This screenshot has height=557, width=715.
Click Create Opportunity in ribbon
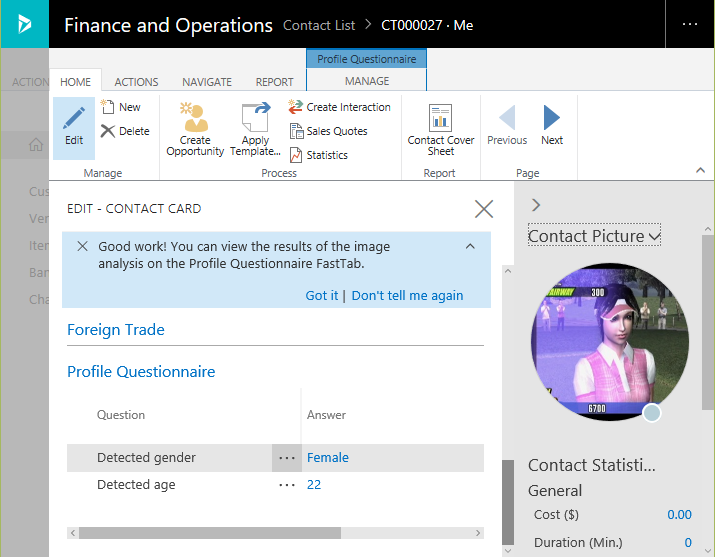(195, 129)
